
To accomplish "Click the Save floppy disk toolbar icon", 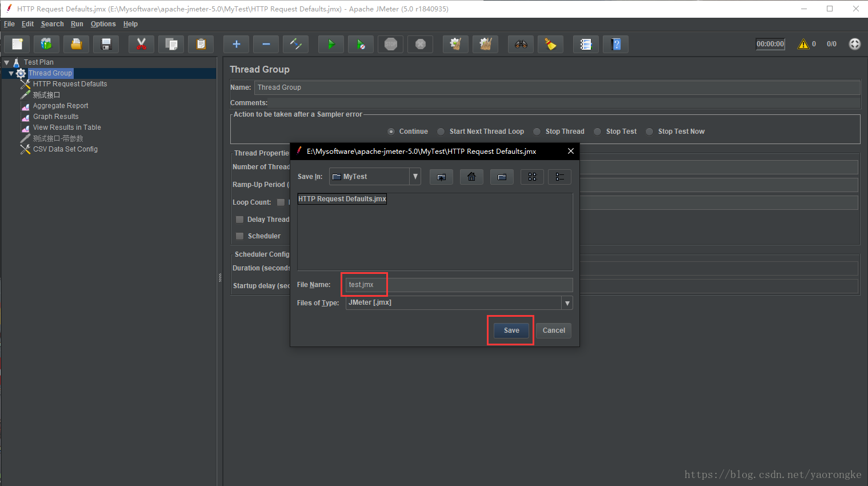I will pos(106,44).
